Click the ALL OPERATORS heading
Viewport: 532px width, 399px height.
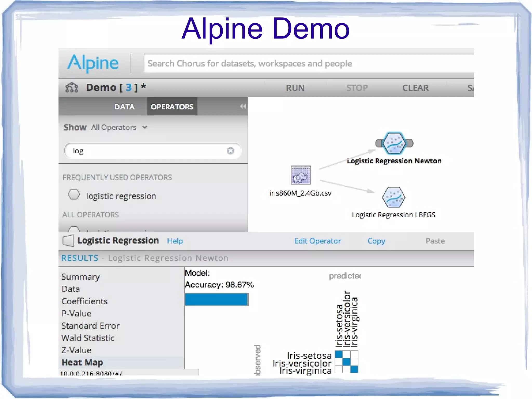click(x=90, y=215)
